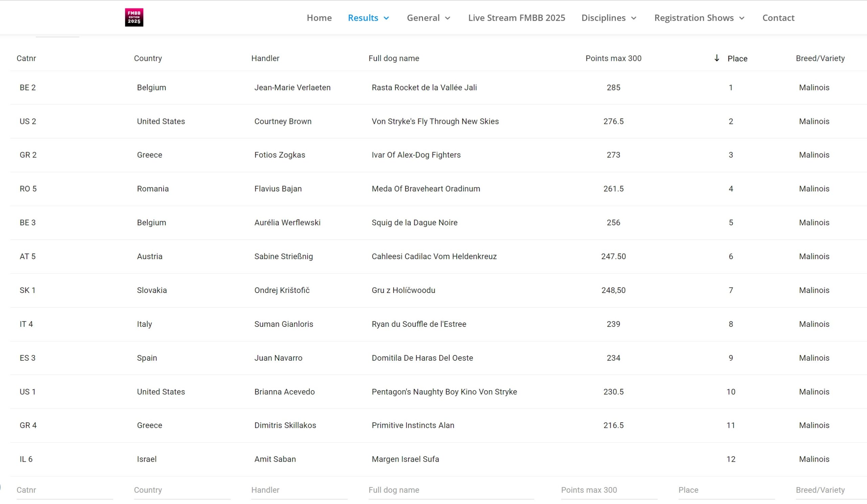Image resolution: width=867 pixels, height=504 pixels.
Task: Open the Home menu link
Action: (319, 18)
